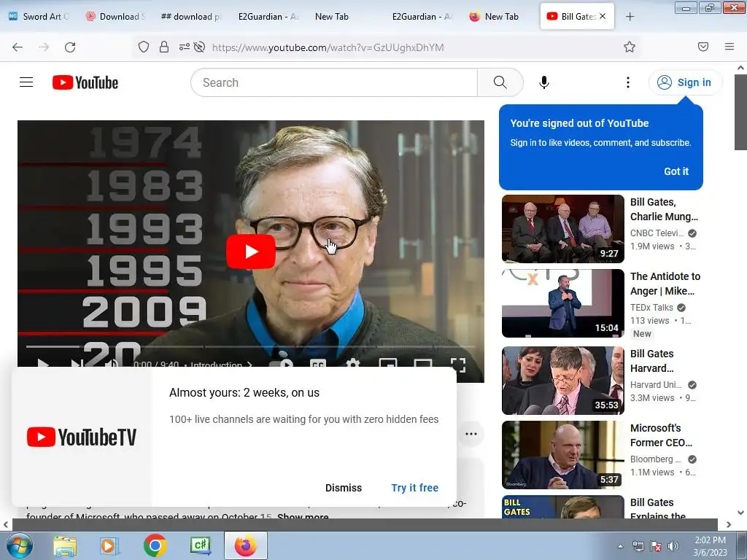Viewport: 747px width, 560px height.
Task: Open the Action Center flag tray icon
Action: (656, 546)
